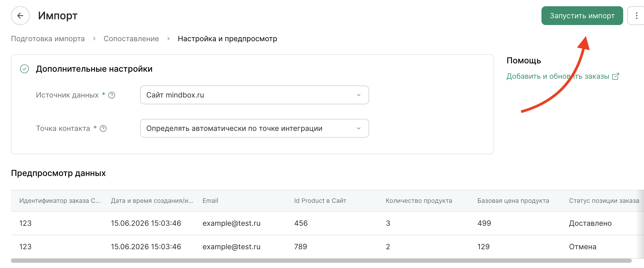Image resolution: width=644 pixels, height=268 pixels.
Task: Click quantity cell 3 in the Доставлено row
Action: 388,223
